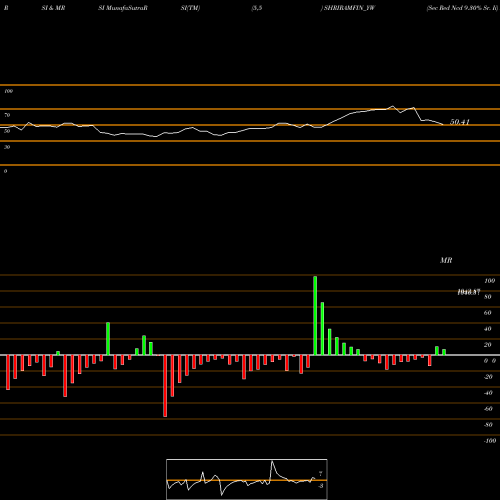
Task: Click the 'SI MunafaSutraR' header label
Action: [x=123, y=8]
